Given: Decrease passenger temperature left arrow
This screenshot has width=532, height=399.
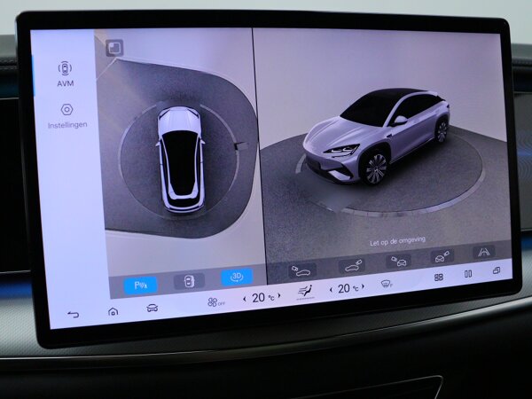Looking at the screenshot, I should tap(331, 290).
